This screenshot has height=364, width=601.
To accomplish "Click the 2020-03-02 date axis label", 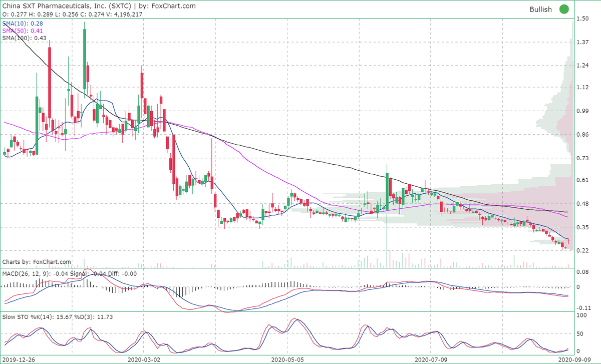I will point(143,359).
